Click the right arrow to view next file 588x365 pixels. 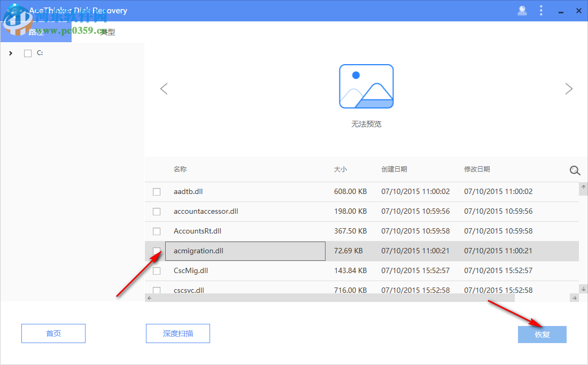point(569,89)
